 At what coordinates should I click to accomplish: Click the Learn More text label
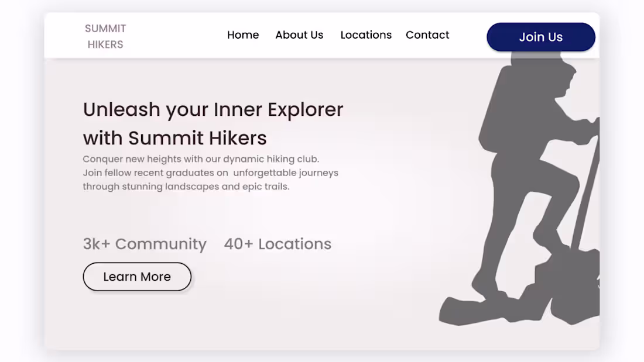(136, 277)
